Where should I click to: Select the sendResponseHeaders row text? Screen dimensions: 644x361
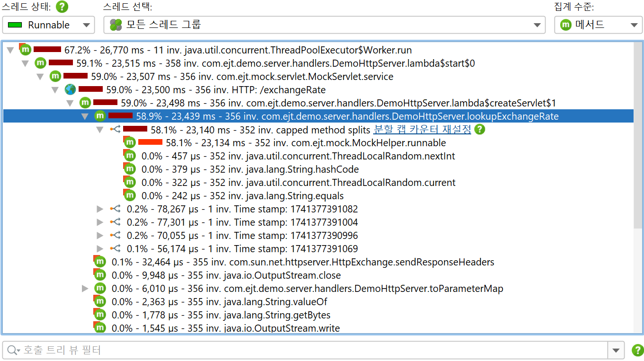(303, 262)
